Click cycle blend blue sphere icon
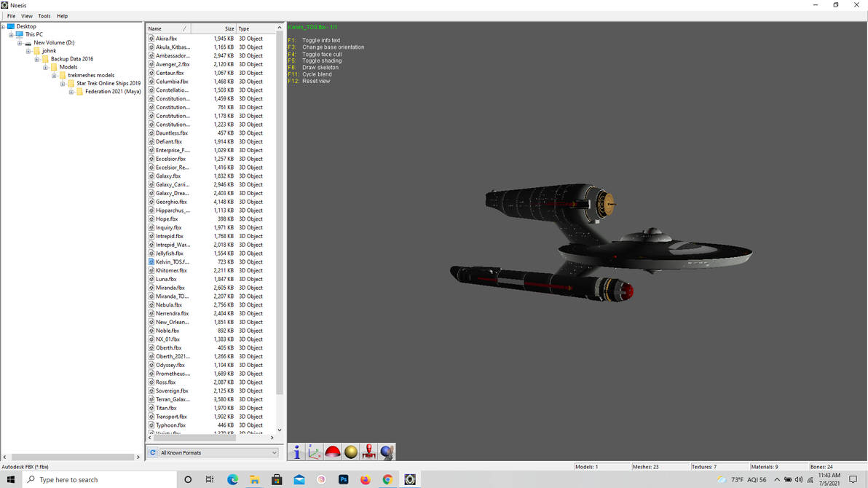The height and width of the screenshot is (488, 868). (x=387, y=452)
